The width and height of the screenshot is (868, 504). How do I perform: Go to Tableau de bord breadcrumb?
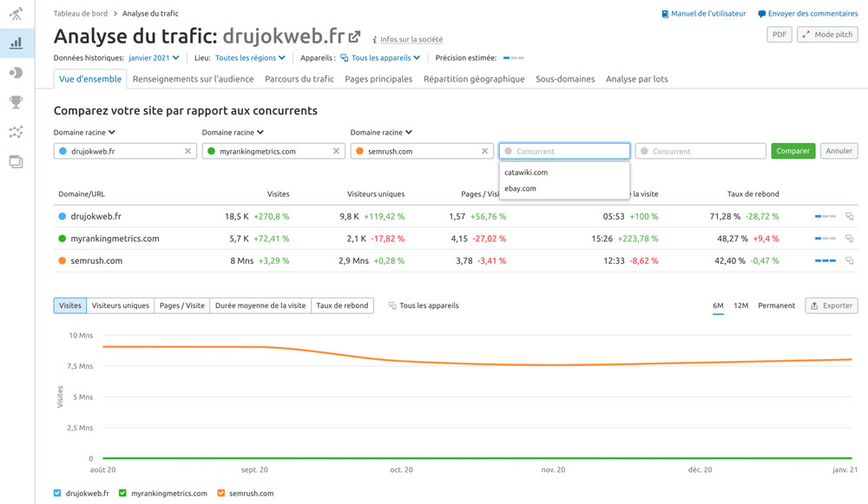pos(81,13)
